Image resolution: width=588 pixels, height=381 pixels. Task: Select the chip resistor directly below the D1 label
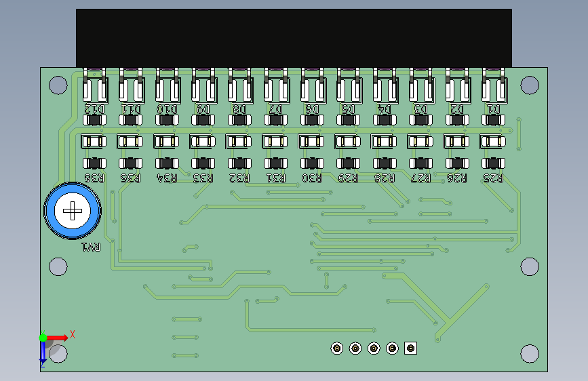(x=493, y=120)
